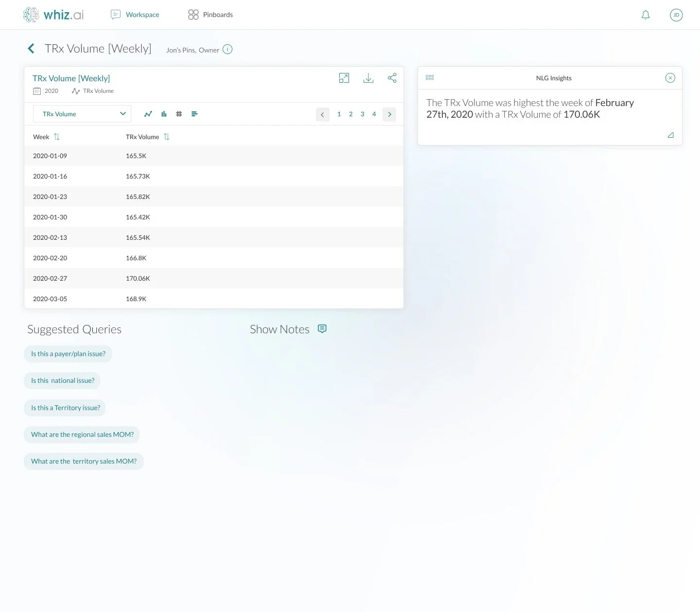
Task: Click the Jon's Pins, Owner label
Action: pos(192,50)
